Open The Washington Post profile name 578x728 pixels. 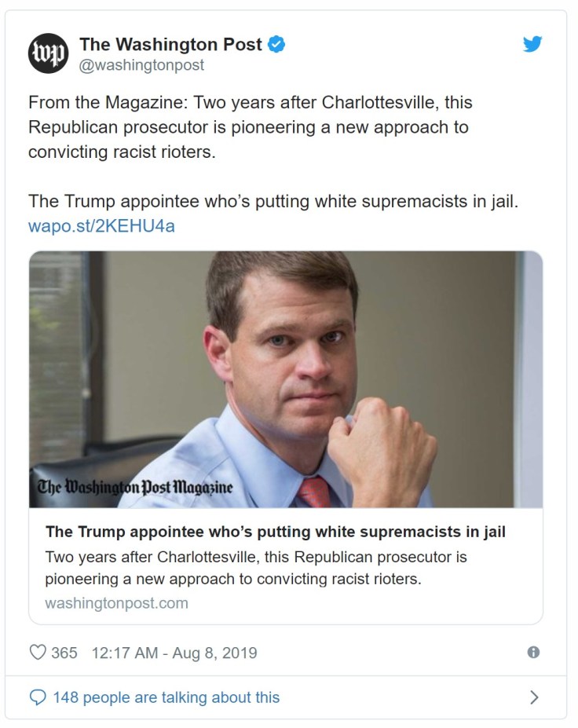[x=170, y=45]
